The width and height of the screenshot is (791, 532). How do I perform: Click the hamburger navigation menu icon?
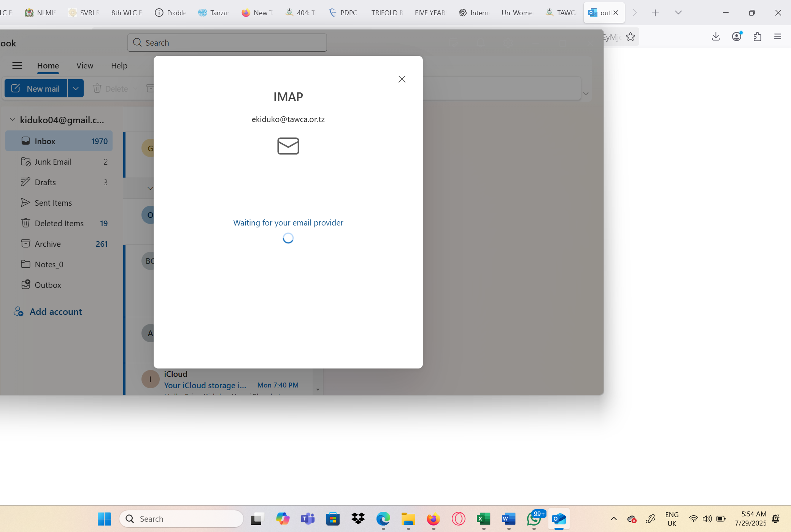tap(17, 65)
